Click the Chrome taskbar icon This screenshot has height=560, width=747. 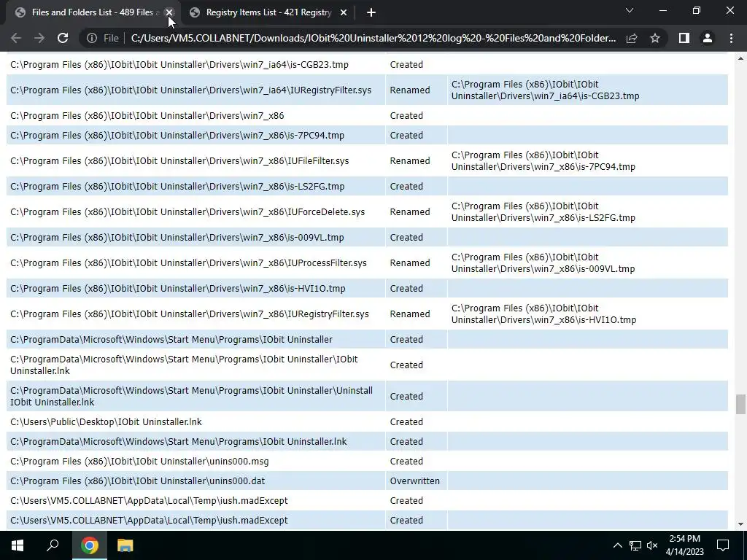89,545
